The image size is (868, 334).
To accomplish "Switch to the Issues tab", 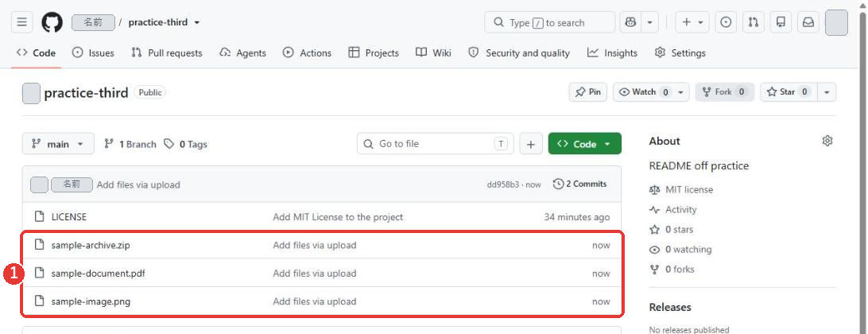I will [x=93, y=52].
